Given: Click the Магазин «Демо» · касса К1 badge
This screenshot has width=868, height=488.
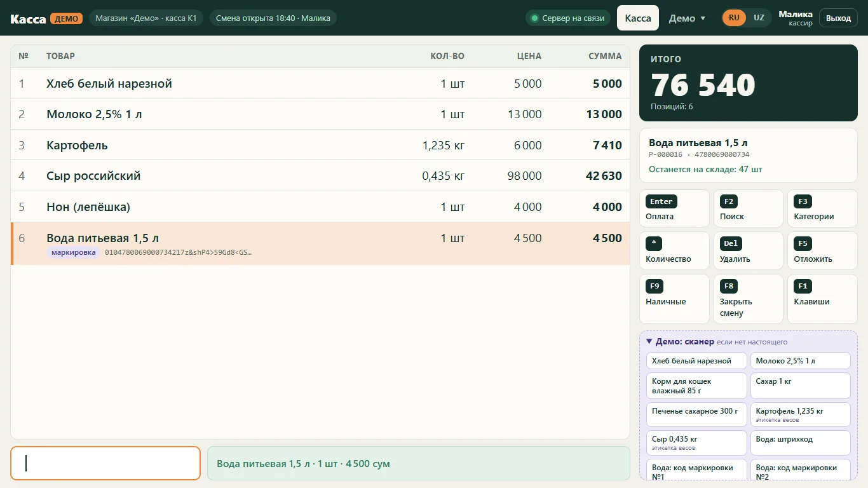Looking at the screenshot, I should point(146,18).
